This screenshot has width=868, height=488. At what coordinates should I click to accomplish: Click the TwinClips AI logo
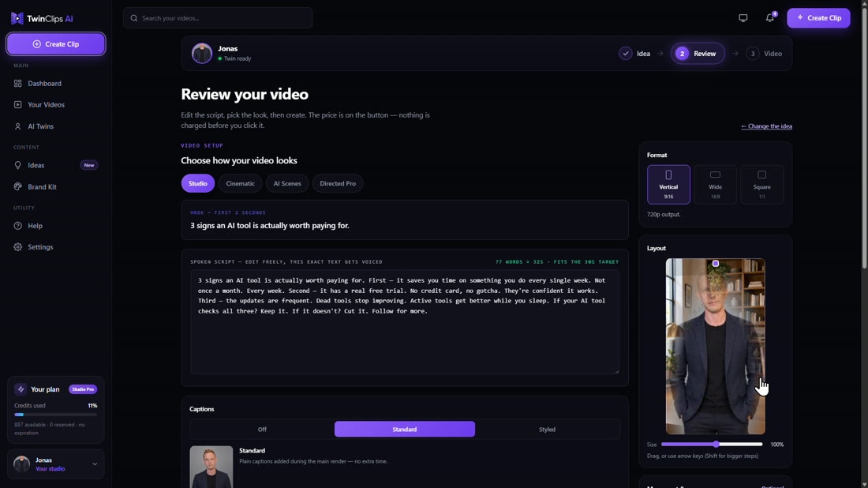click(42, 18)
